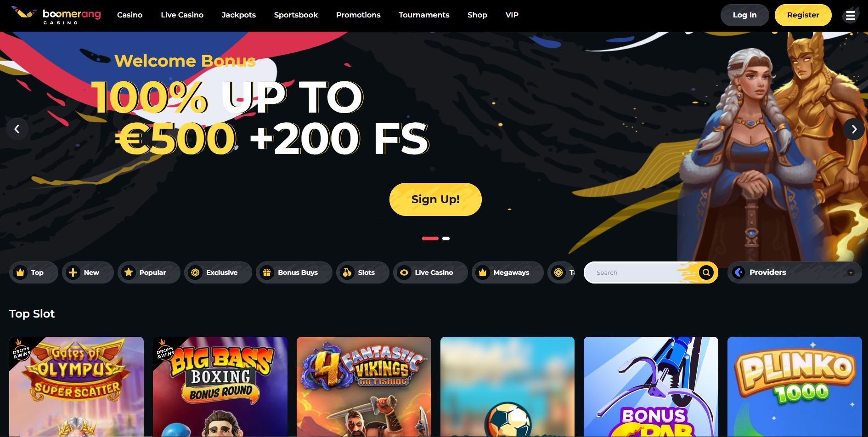
Task: Show the next banner slide arrow
Action: pyautogui.click(x=854, y=129)
